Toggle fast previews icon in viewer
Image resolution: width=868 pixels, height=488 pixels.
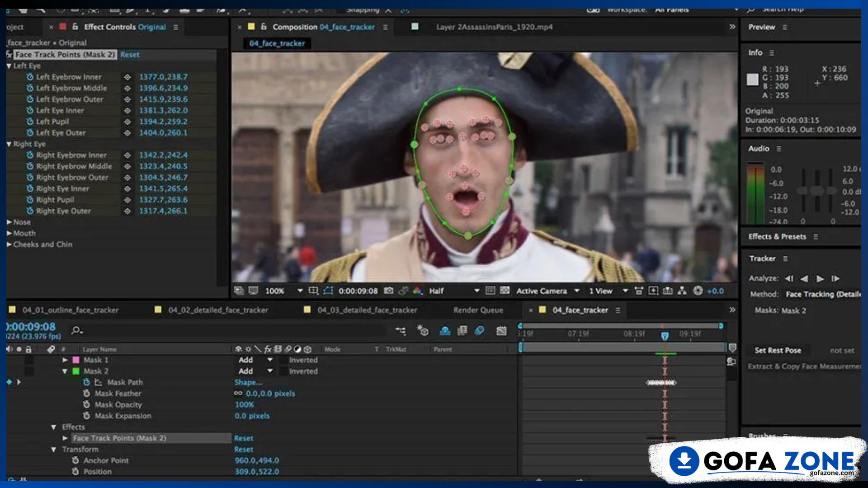pos(653,291)
